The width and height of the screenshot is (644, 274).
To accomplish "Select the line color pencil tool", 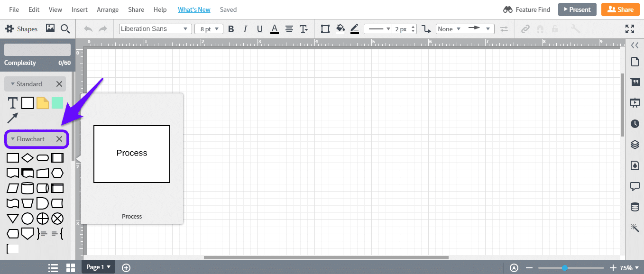I will coord(355,29).
